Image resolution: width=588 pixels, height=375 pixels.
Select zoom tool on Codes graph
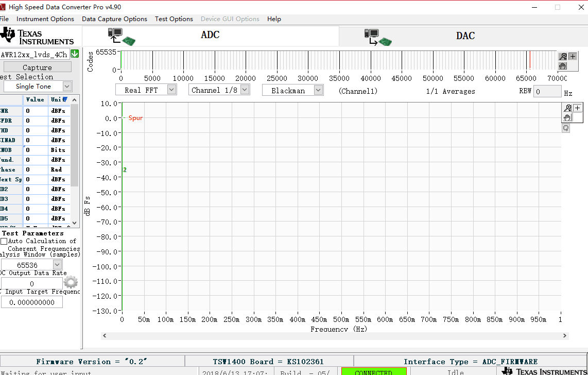(x=563, y=57)
